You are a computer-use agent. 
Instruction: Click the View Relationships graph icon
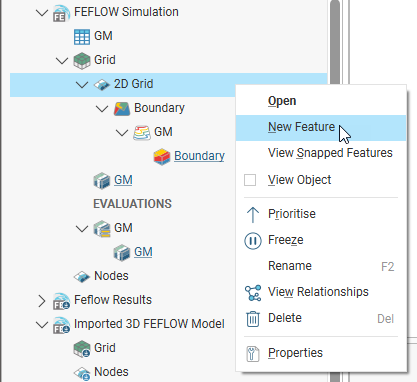point(253,293)
